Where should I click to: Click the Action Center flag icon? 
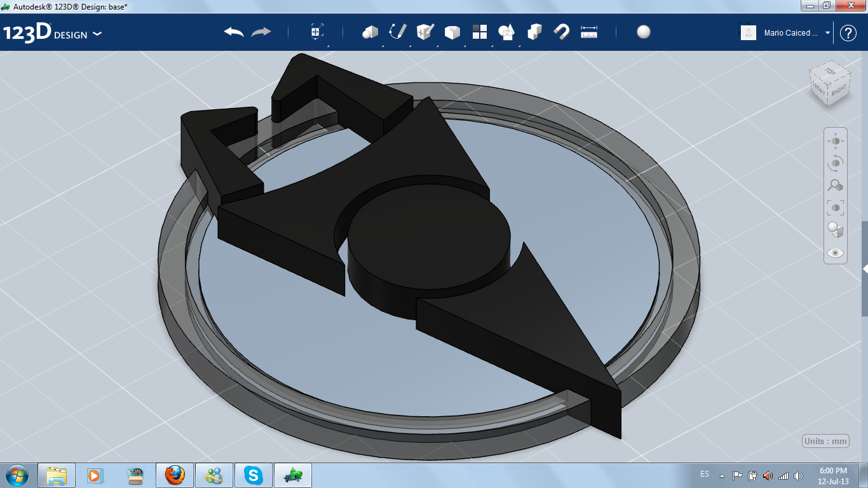(737, 475)
